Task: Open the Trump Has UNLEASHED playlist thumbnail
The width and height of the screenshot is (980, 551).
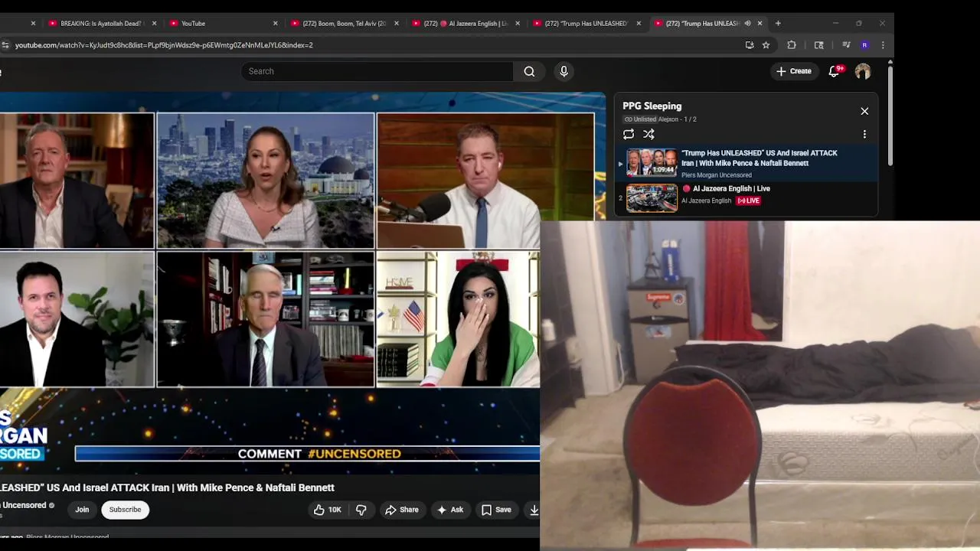Action: 652,162
